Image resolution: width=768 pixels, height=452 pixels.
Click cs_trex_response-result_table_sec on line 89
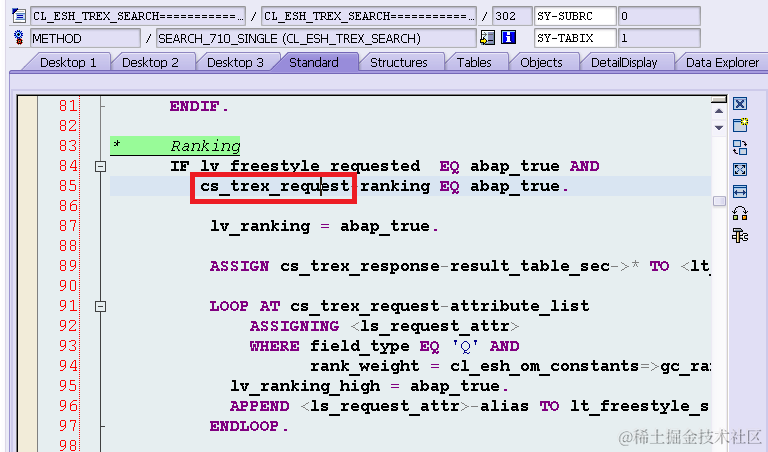click(445, 266)
